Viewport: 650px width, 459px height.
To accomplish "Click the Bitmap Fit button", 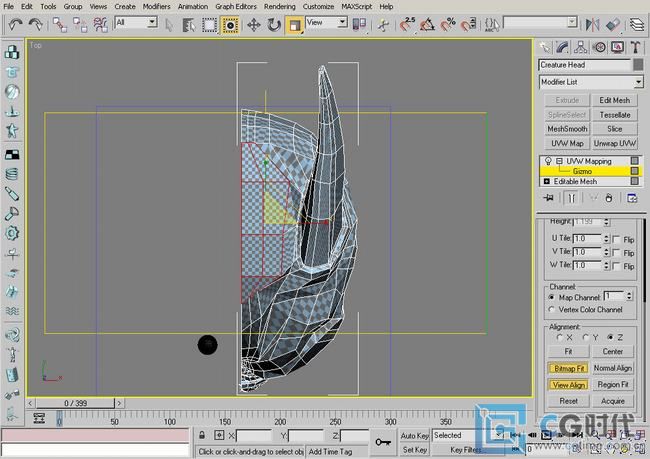I will [568, 368].
